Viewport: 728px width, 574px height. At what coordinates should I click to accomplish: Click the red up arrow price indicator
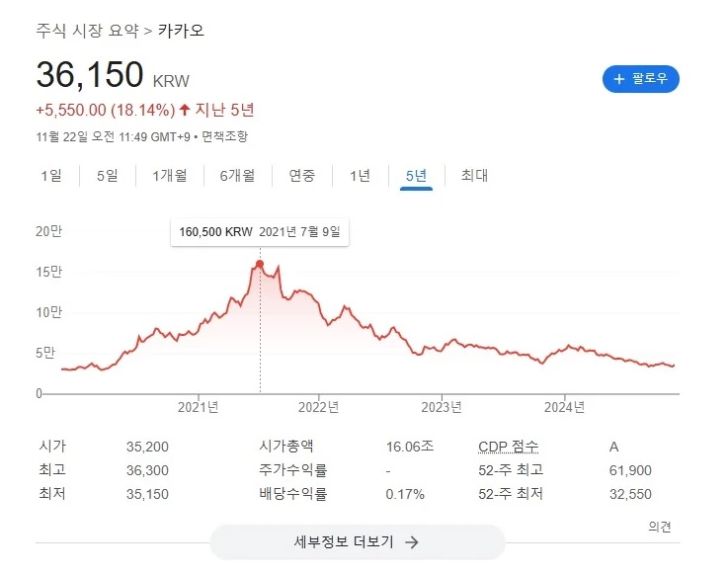pos(184,109)
